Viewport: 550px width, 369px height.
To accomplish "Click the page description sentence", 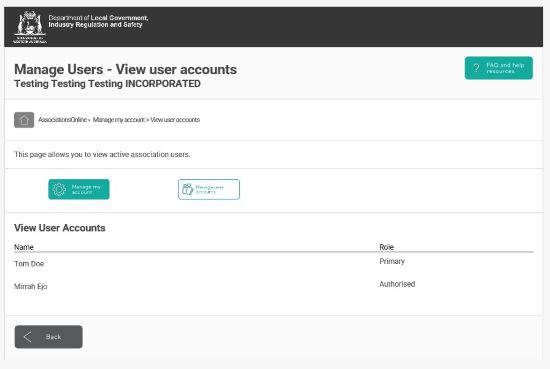I will (102, 154).
